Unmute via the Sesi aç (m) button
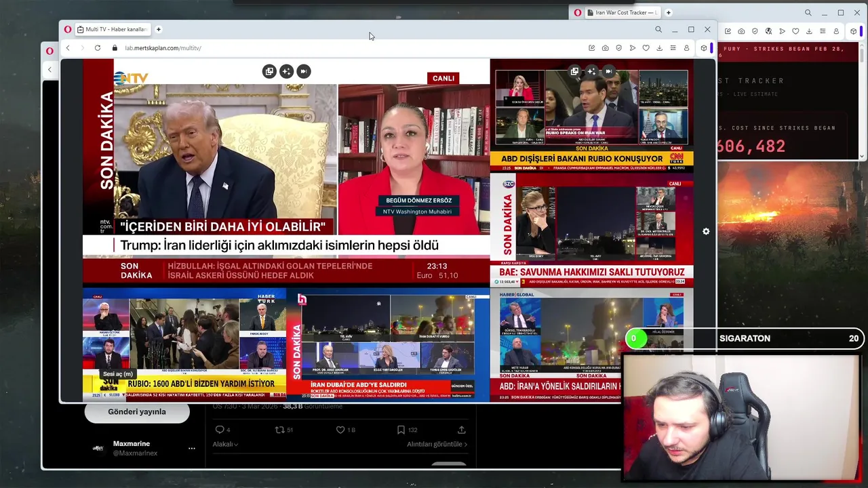868x488 pixels. coord(118,374)
